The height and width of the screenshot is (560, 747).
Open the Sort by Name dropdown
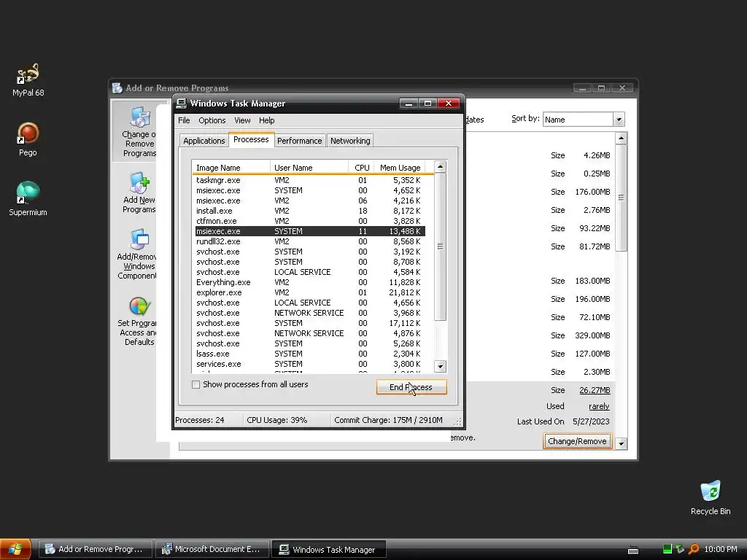[619, 120]
